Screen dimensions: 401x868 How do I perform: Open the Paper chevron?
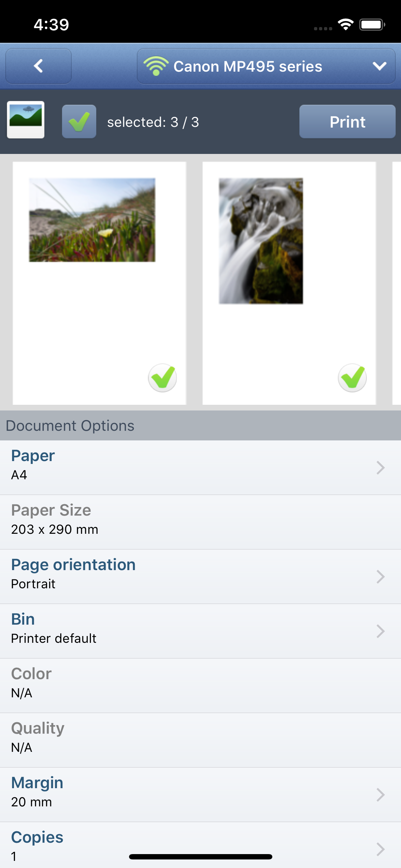point(380,467)
